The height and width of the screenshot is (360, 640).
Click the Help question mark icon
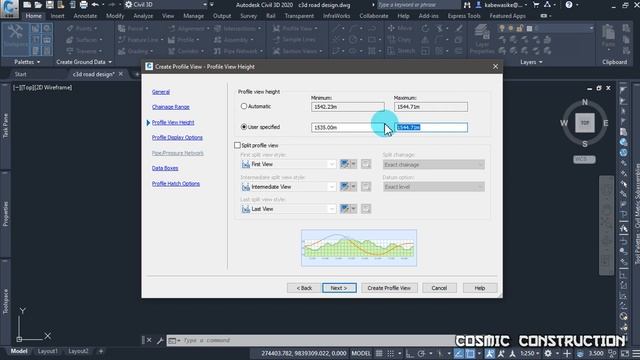[x=569, y=5]
